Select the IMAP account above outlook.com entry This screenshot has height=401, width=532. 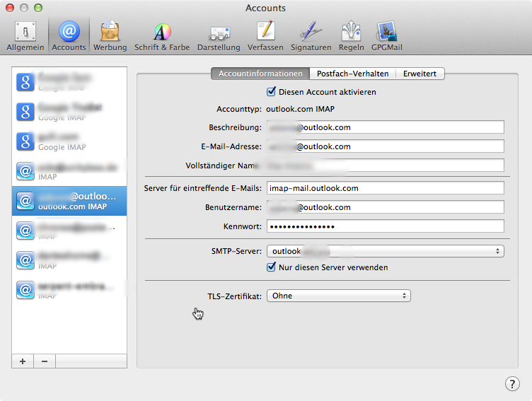point(69,171)
